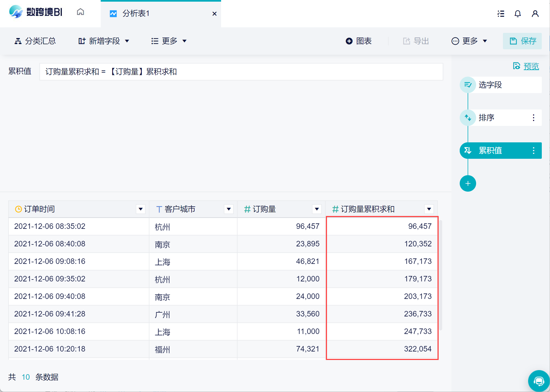
Task: Open the task list icon in header
Action: point(501,14)
